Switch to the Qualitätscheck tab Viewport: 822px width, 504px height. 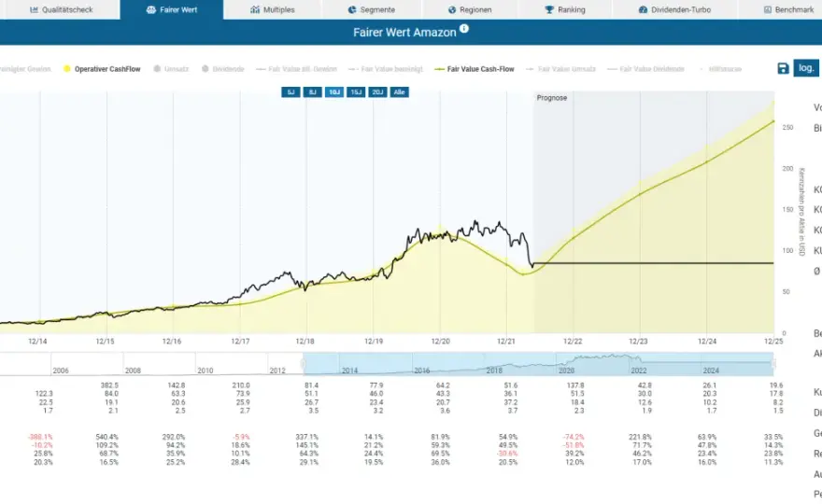click(61, 9)
